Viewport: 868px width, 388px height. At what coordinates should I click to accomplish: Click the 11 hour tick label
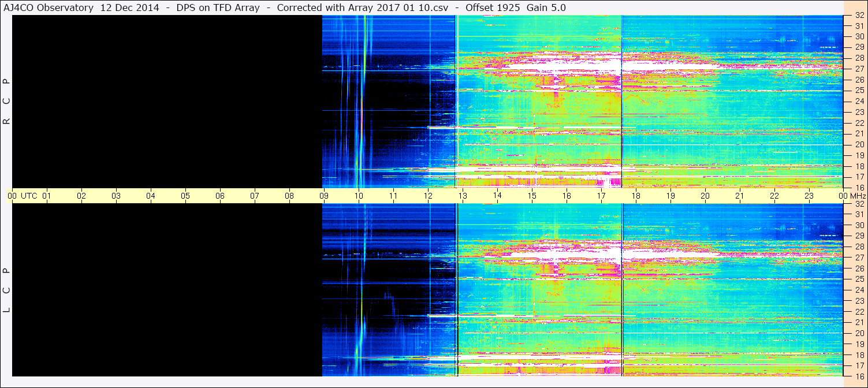coord(393,196)
